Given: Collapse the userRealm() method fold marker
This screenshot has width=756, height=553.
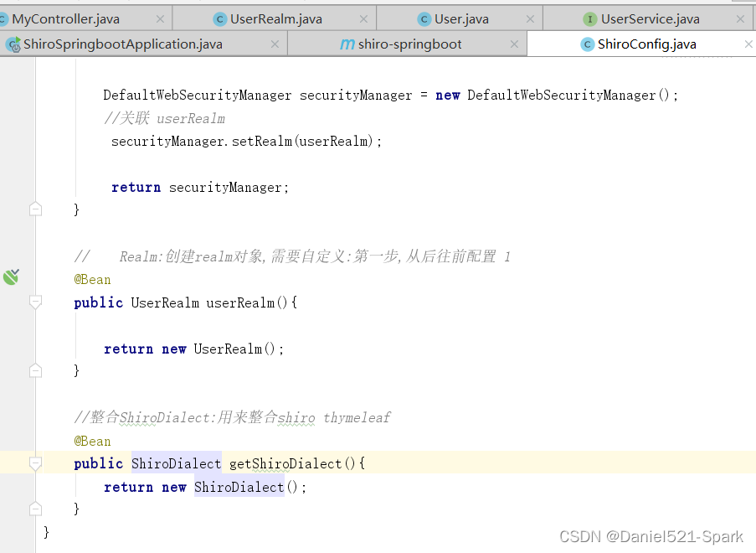Looking at the screenshot, I should [35, 302].
